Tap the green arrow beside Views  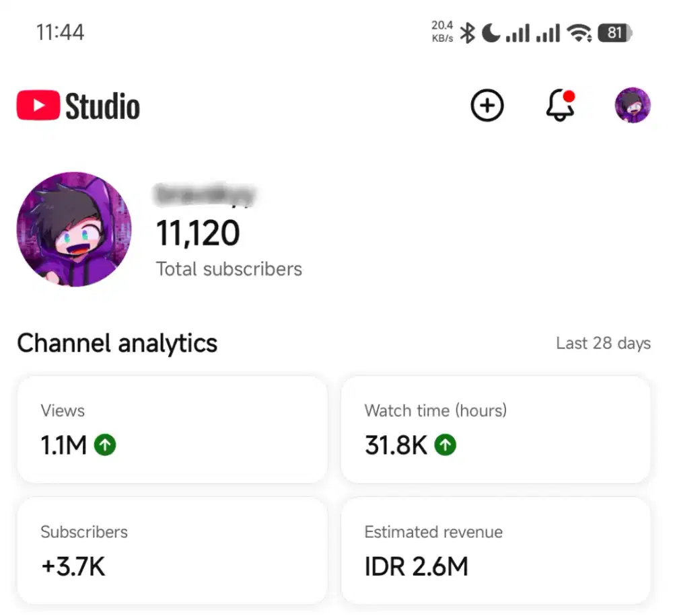tap(105, 445)
